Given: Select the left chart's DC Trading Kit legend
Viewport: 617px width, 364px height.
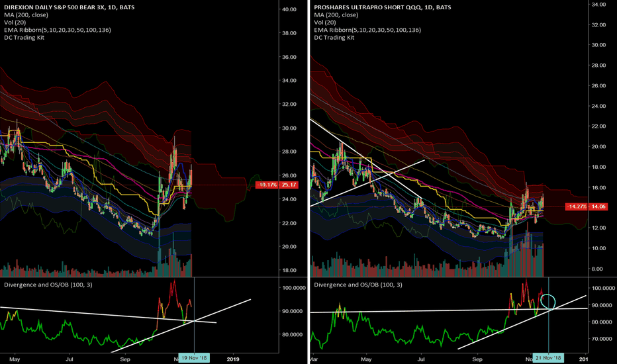Looking at the screenshot, I should (24, 37).
